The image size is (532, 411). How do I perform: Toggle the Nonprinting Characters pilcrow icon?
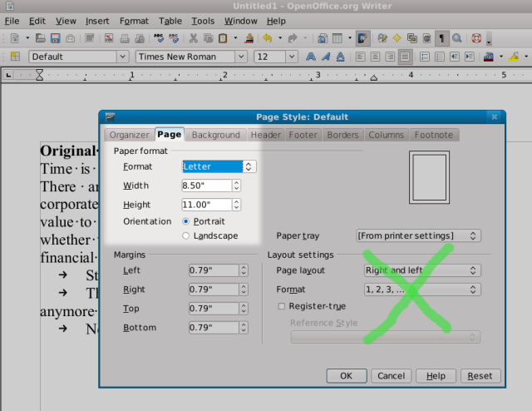point(441,38)
